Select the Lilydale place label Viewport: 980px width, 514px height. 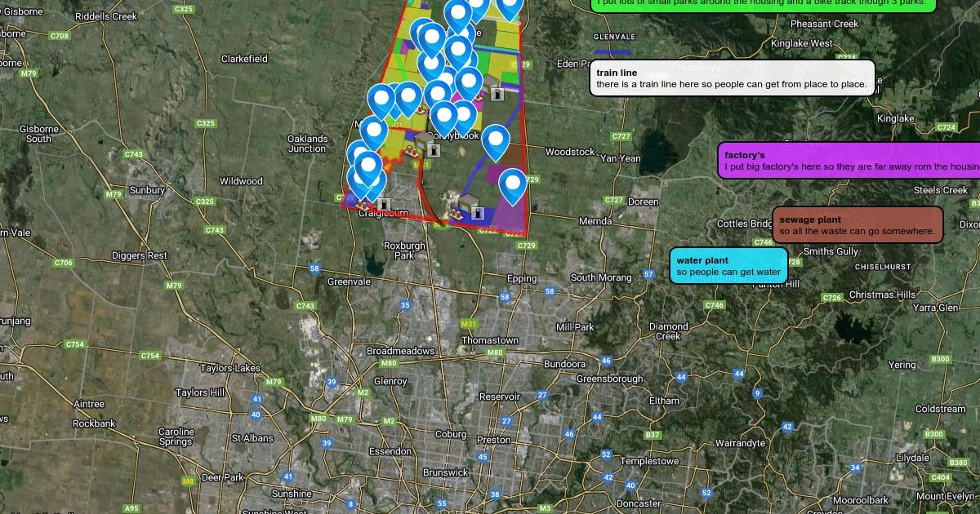912,458
